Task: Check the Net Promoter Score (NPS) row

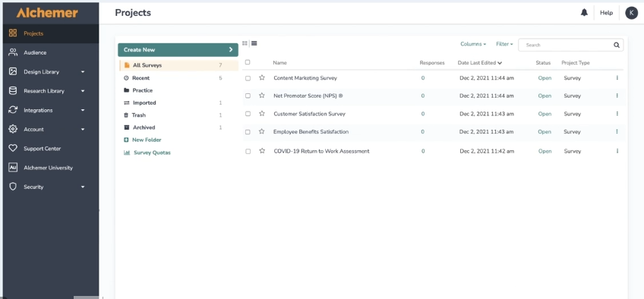Action: pos(248,96)
